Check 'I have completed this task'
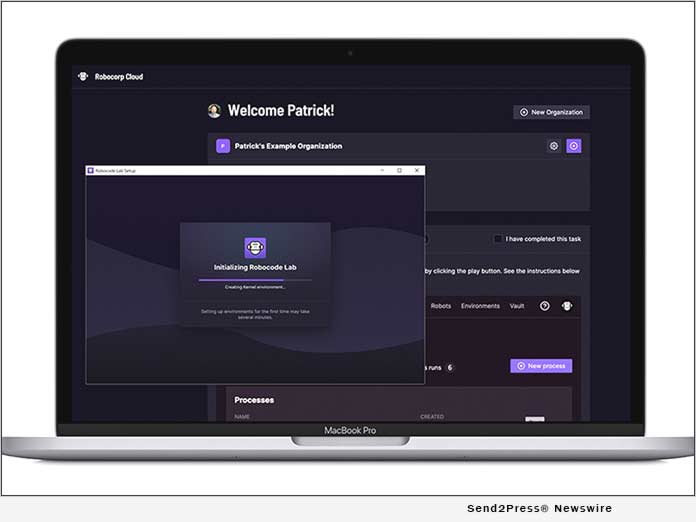Screen dimensions: 696x522 click(498, 239)
